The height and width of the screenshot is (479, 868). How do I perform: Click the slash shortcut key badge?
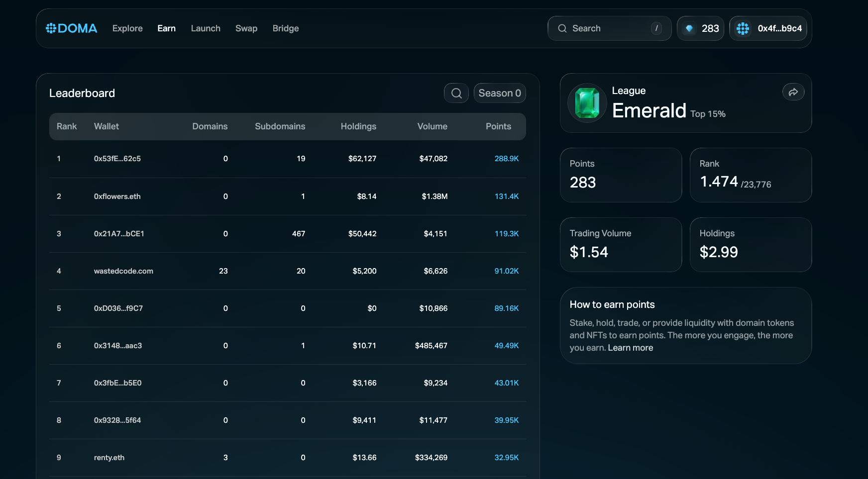[656, 28]
